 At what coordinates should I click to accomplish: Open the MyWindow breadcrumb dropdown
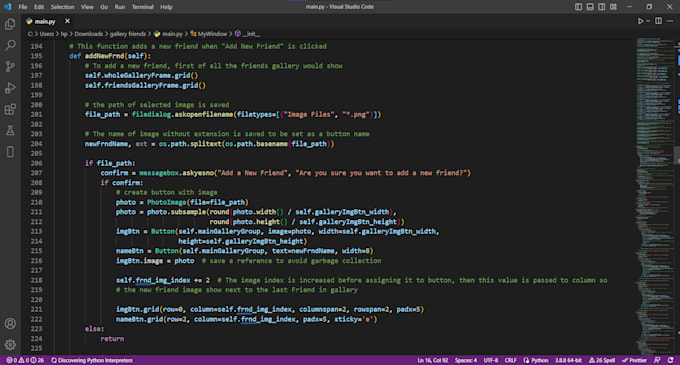209,34
